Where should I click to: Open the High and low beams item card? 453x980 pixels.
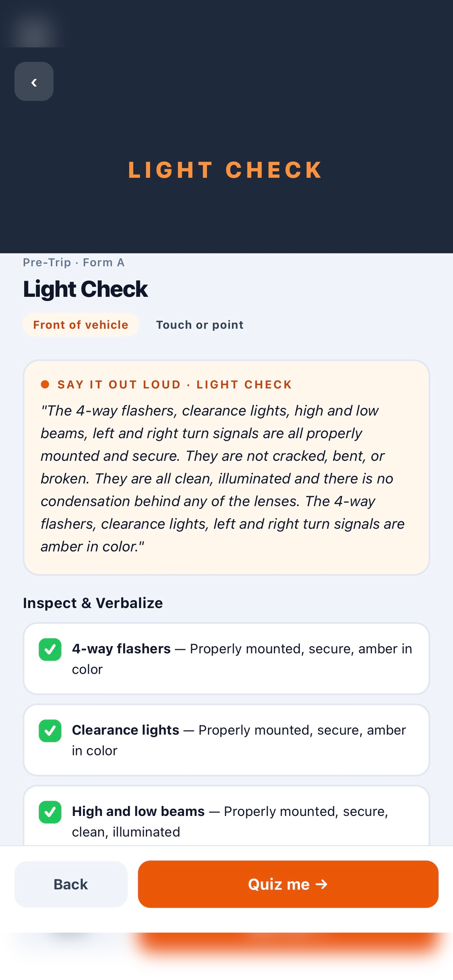click(x=226, y=816)
